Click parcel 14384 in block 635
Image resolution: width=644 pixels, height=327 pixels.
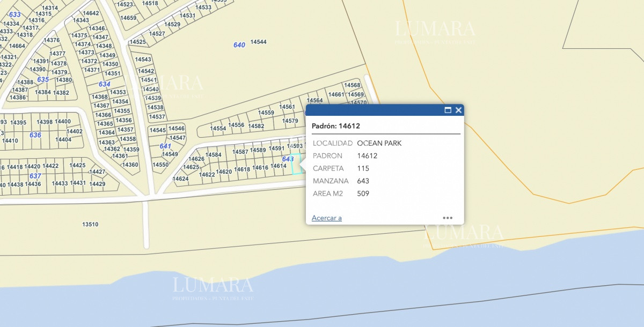[43, 92]
